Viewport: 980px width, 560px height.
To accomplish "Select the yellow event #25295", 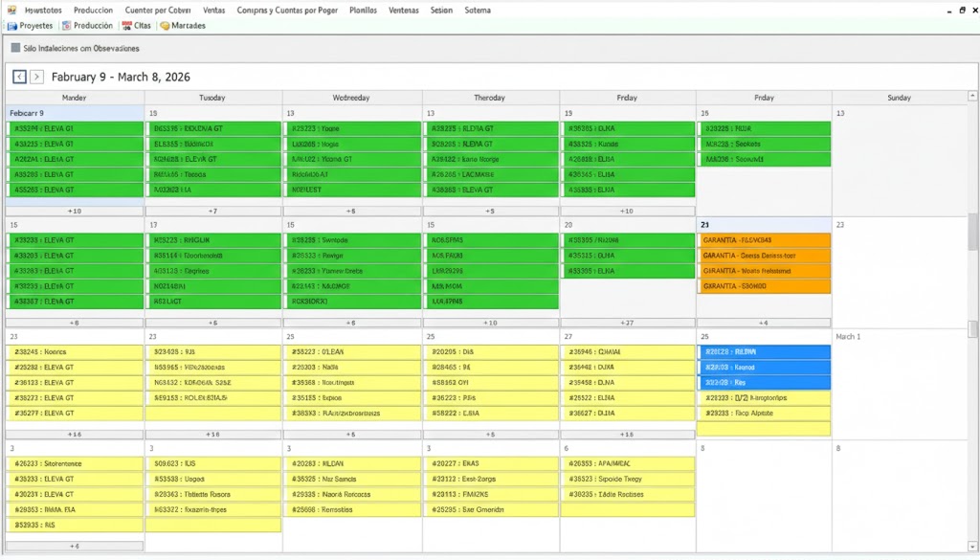I will [x=491, y=510].
